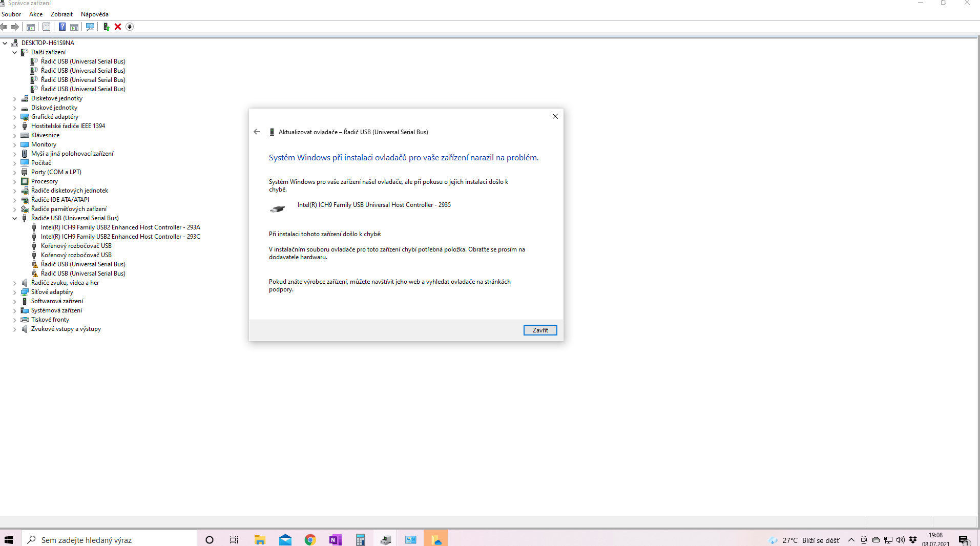The width and height of the screenshot is (980, 546).
Task: Open Task View on the taskbar
Action: click(234, 539)
